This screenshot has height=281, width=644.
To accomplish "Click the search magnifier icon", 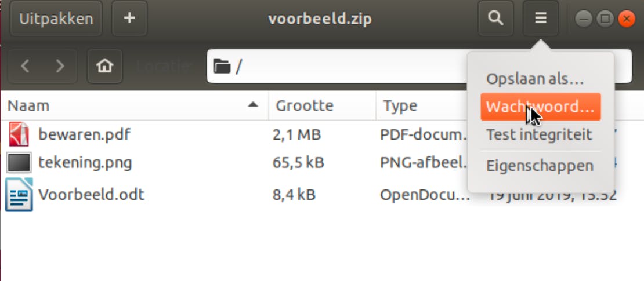I will (x=495, y=19).
